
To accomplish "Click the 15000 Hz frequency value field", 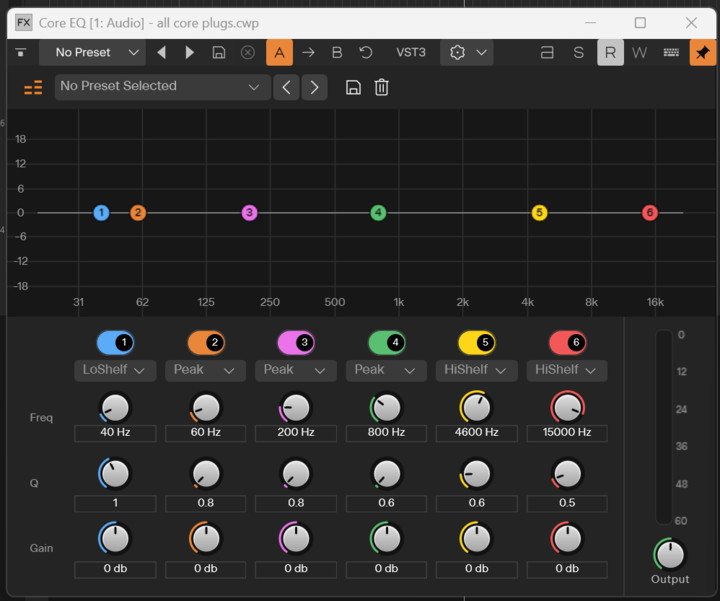I will 567,433.
